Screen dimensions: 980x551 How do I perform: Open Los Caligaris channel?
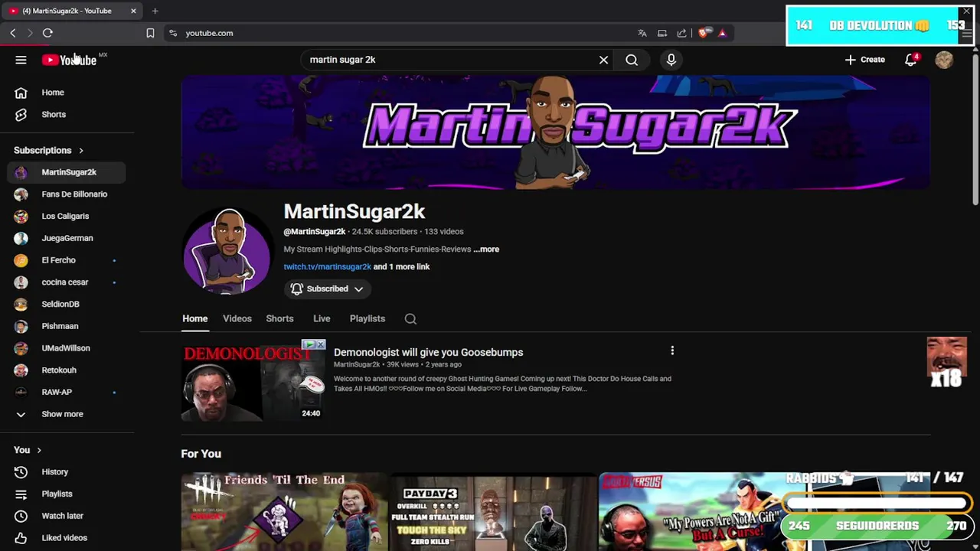(67, 217)
